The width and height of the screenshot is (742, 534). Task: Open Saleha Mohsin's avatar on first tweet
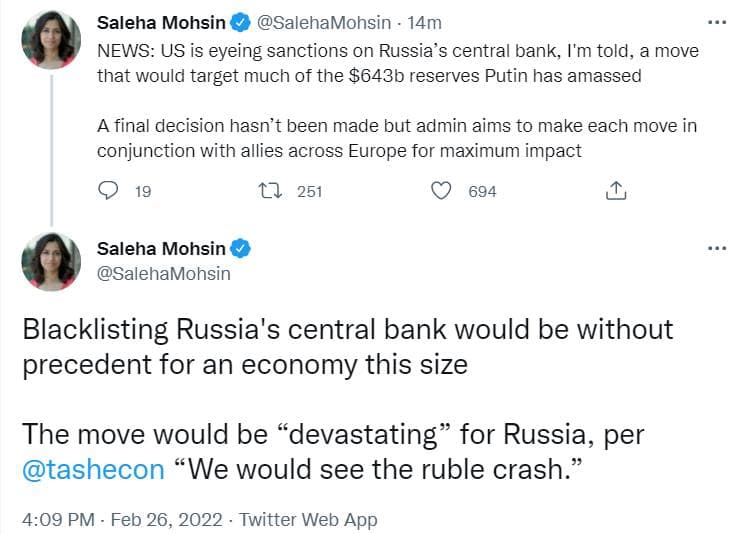[50, 38]
